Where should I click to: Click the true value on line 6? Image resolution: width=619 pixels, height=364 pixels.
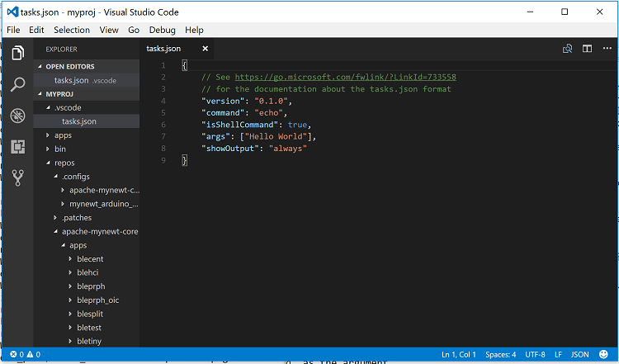[297, 125]
